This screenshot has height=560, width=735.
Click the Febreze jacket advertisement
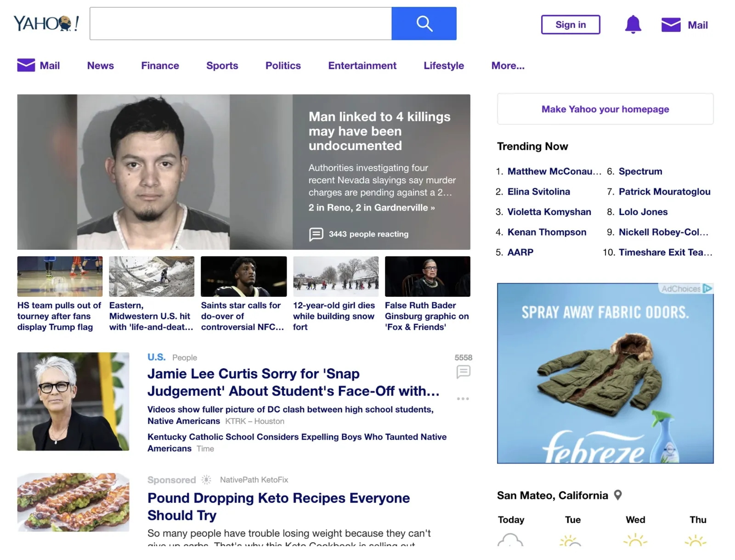[605, 373]
